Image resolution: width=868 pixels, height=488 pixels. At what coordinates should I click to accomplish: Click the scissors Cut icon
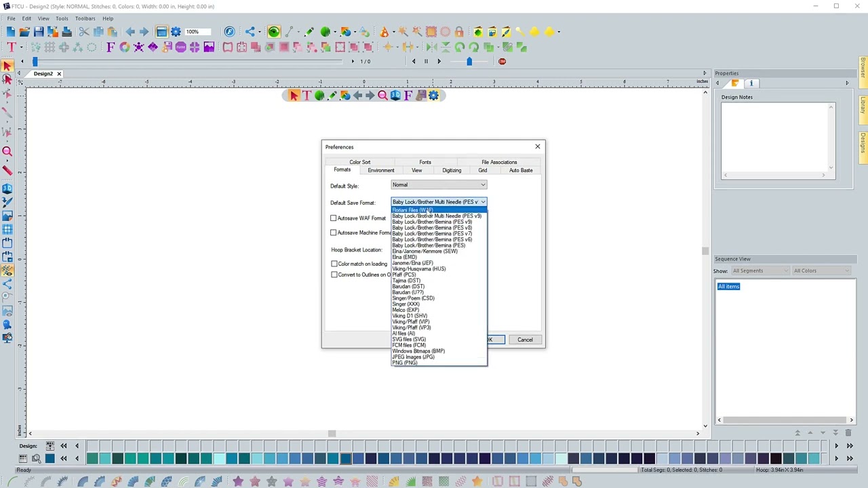point(84,32)
